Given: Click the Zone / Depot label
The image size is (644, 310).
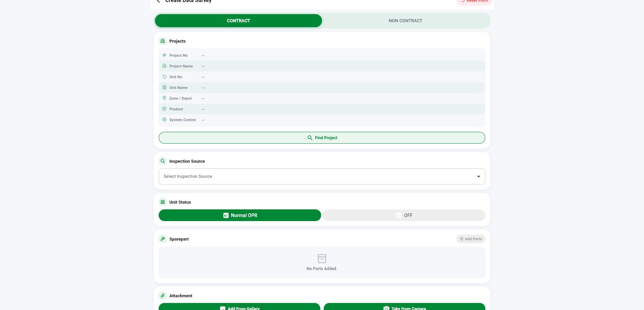Looking at the screenshot, I should pos(181,98).
